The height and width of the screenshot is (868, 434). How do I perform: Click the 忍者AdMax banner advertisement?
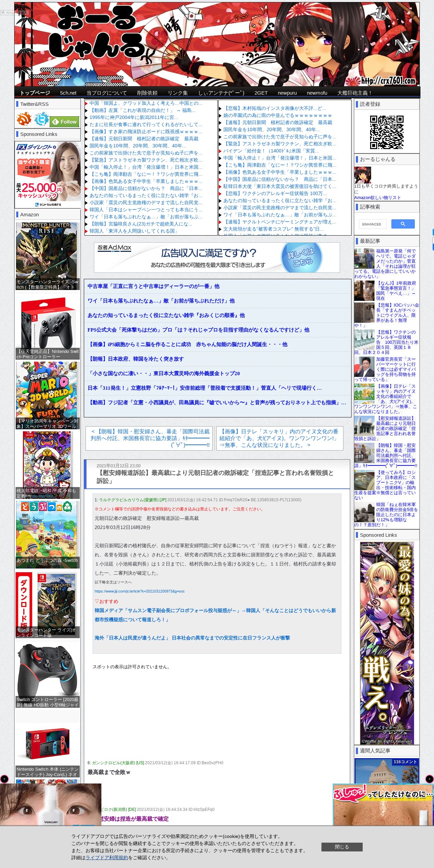(x=217, y=257)
